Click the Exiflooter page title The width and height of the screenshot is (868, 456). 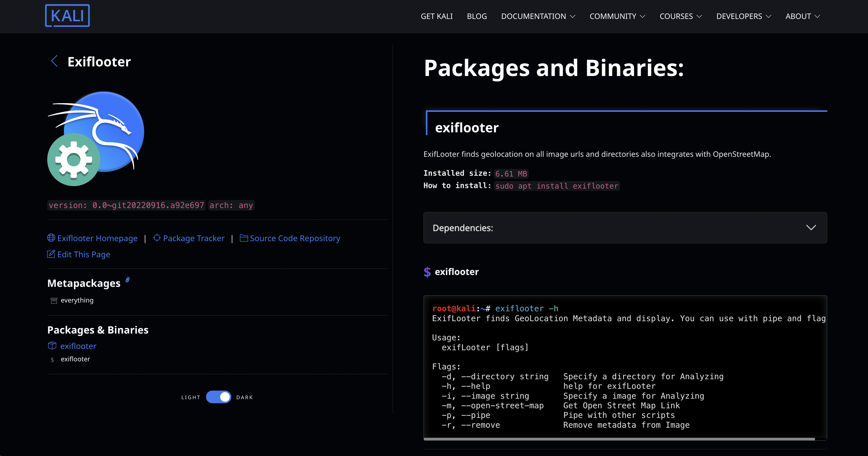pyautogui.click(x=99, y=62)
